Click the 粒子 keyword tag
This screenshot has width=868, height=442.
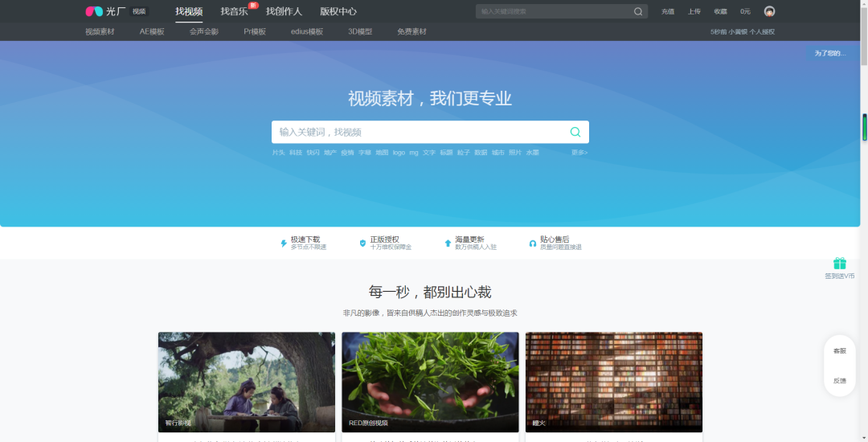pyautogui.click(x=464, y=152)
